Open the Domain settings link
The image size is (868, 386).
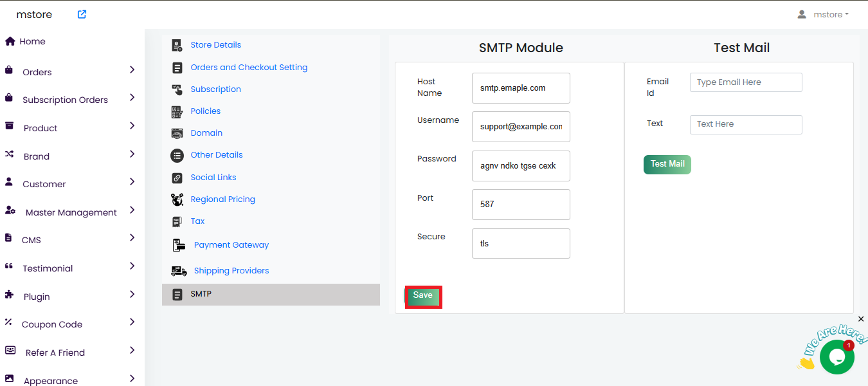[206, 133]
